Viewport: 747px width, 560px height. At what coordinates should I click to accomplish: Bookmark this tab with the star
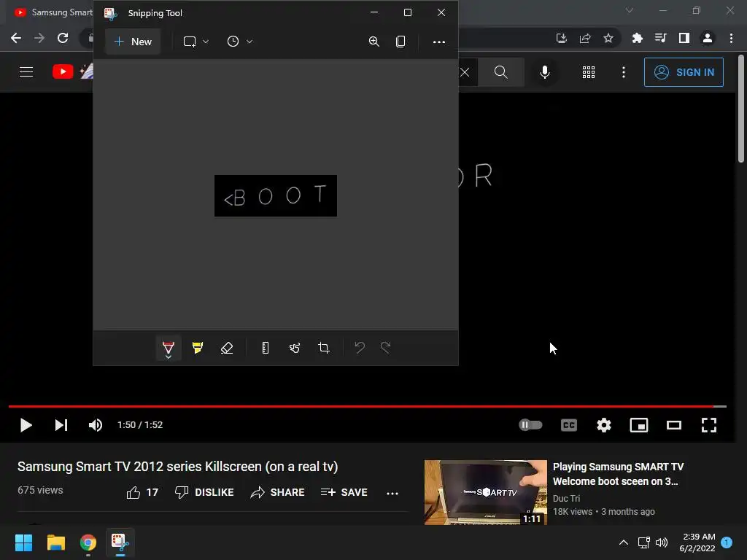(x=608, y=38)
